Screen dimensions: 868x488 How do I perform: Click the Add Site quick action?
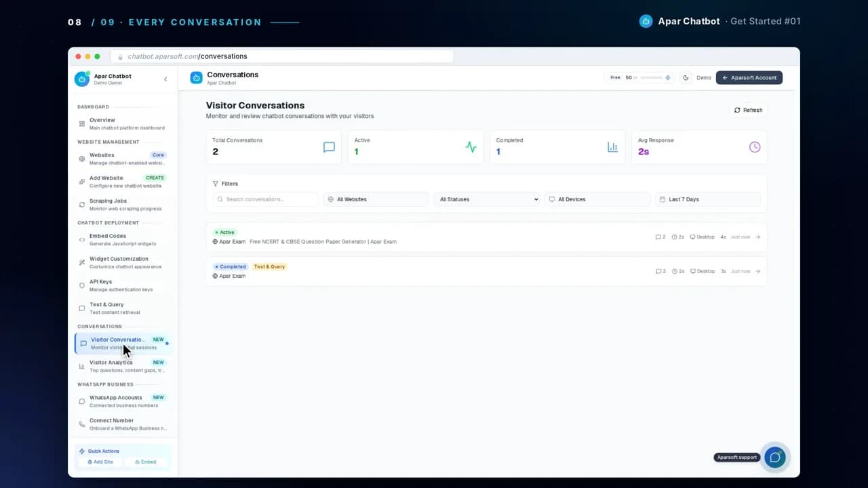(100, 462)
